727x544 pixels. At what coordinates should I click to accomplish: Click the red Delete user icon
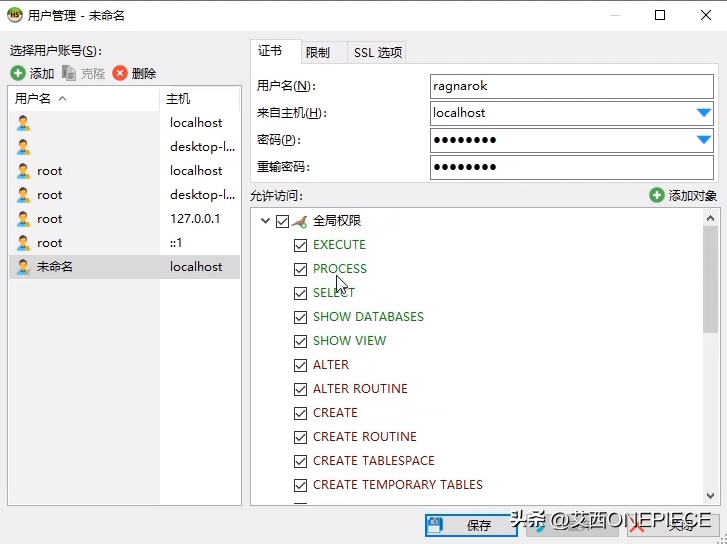120,73
